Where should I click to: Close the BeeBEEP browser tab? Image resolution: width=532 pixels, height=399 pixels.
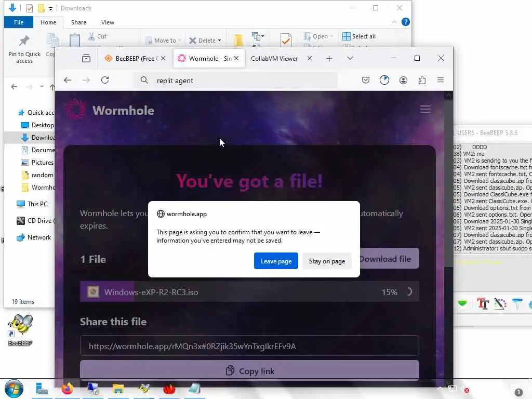(163, 58)
